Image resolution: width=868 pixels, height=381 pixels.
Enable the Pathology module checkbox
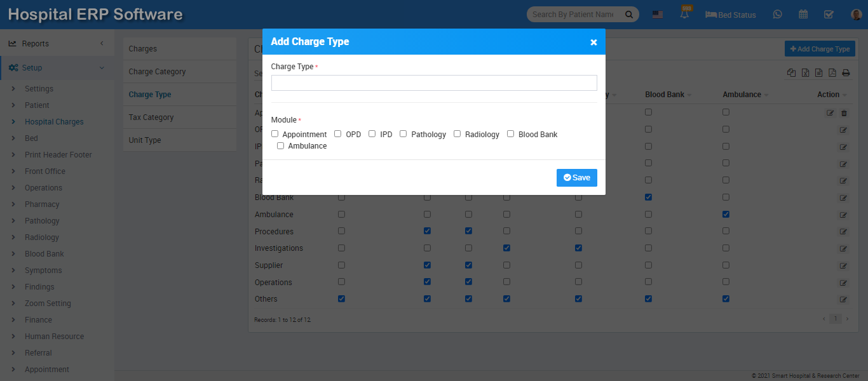tap(403, 133)
